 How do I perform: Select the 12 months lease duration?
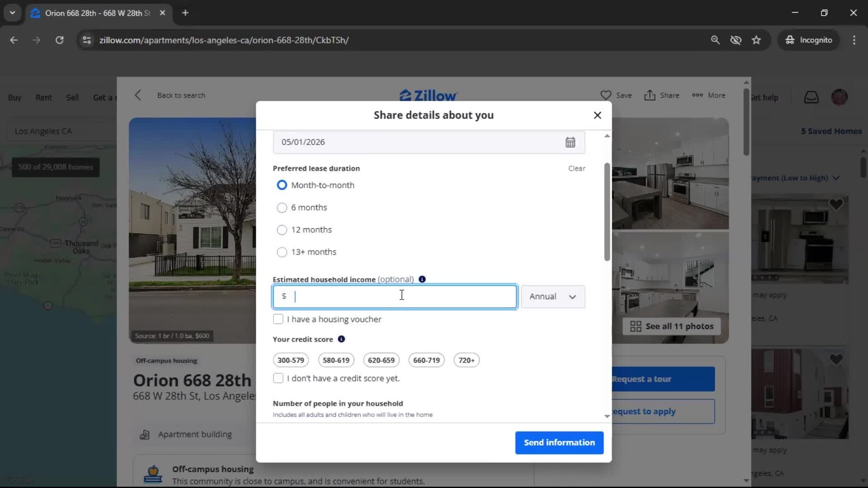tap(282, 230)
